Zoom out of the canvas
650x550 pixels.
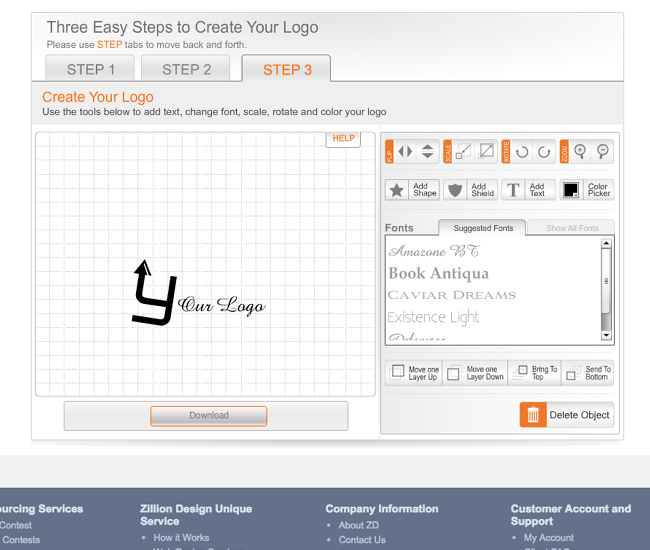tap(603, 152)
